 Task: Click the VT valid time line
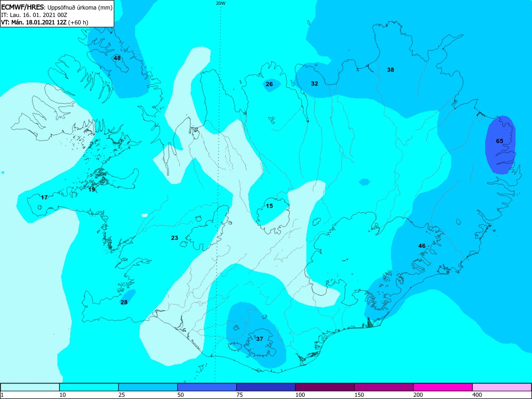(45, 22)
